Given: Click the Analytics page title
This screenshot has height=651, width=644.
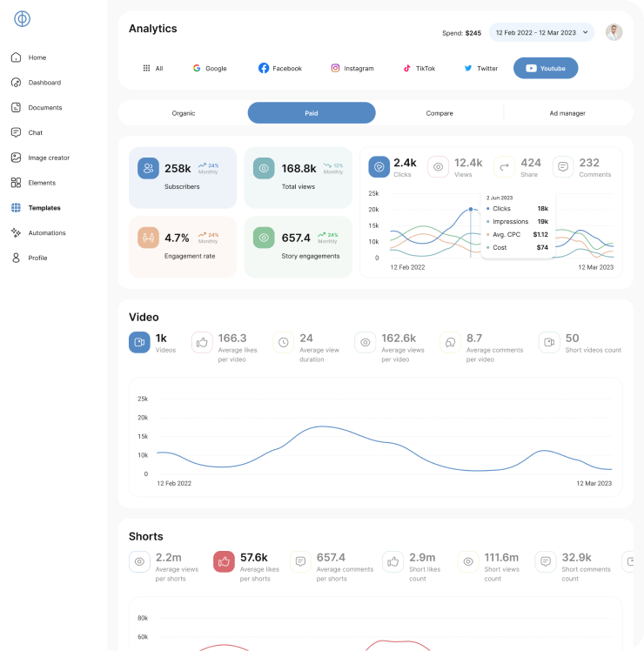Looking at the screenshot, I should (153, 28).
